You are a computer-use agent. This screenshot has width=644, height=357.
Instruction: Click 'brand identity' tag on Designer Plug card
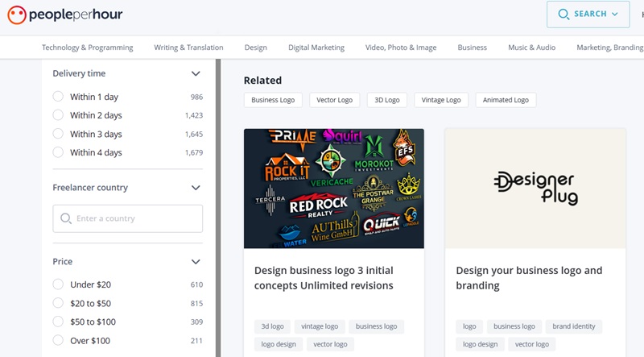(574, 326)
